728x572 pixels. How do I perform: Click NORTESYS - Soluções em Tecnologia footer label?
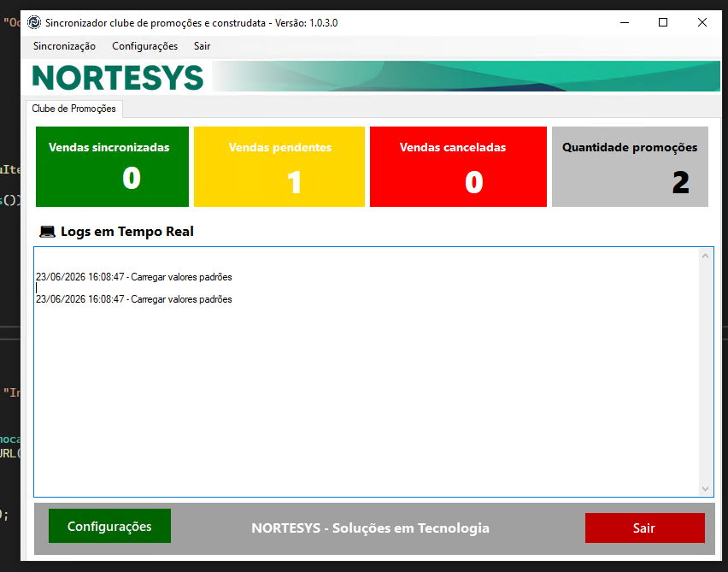[x=371, y=528]
